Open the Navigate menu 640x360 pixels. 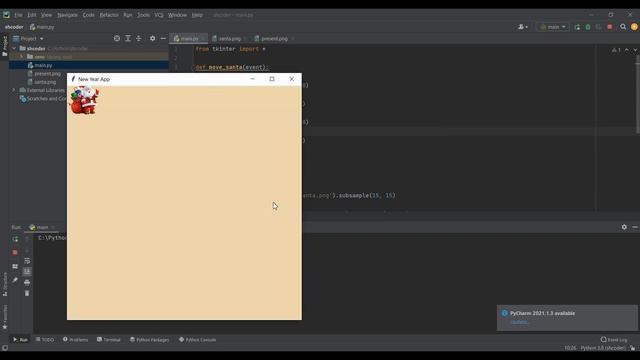[67, 15]
